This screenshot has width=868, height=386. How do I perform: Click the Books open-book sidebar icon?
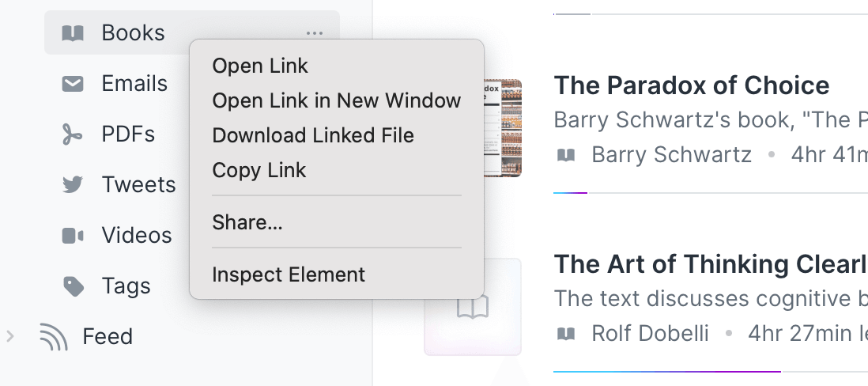[x=73, y=33]
